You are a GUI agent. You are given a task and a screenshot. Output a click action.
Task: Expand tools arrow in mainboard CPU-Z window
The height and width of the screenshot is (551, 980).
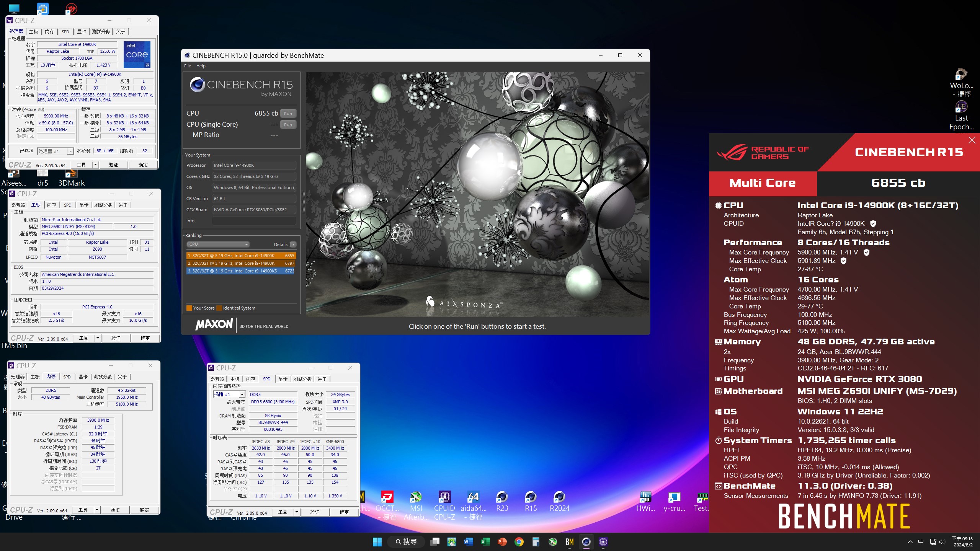coord(98,338)
